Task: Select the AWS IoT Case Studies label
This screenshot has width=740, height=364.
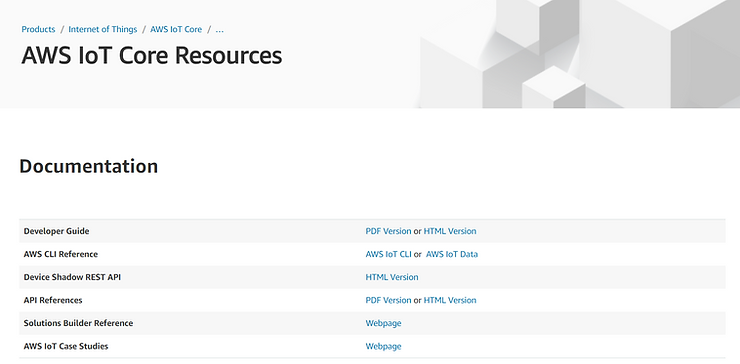Action: pyautogui.click(x=66, y=347)
